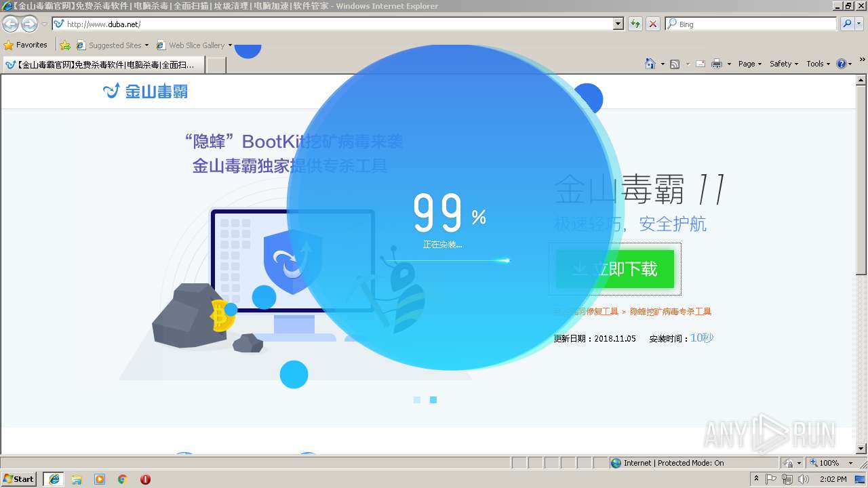This screenshot has height=488, width=868.
Task: Open the Help question mark icon
Action: click(842, 64)
